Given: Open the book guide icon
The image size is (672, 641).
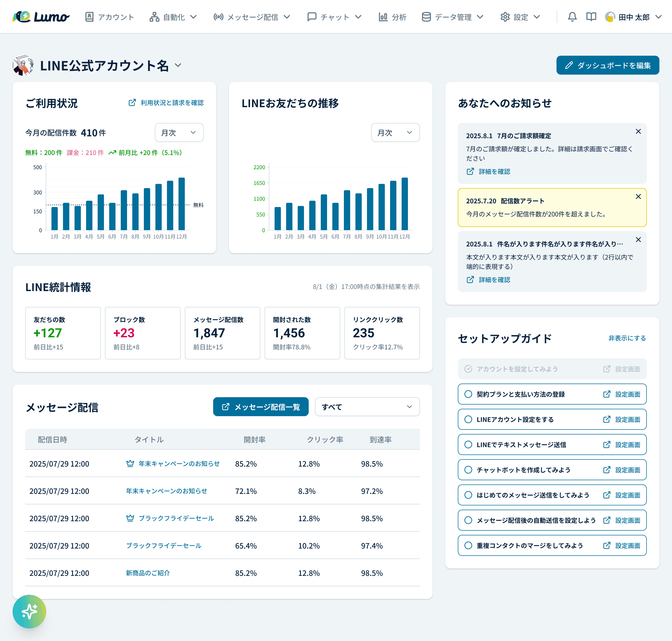Looking at the screenshot, I should click(x=591, y=17).
